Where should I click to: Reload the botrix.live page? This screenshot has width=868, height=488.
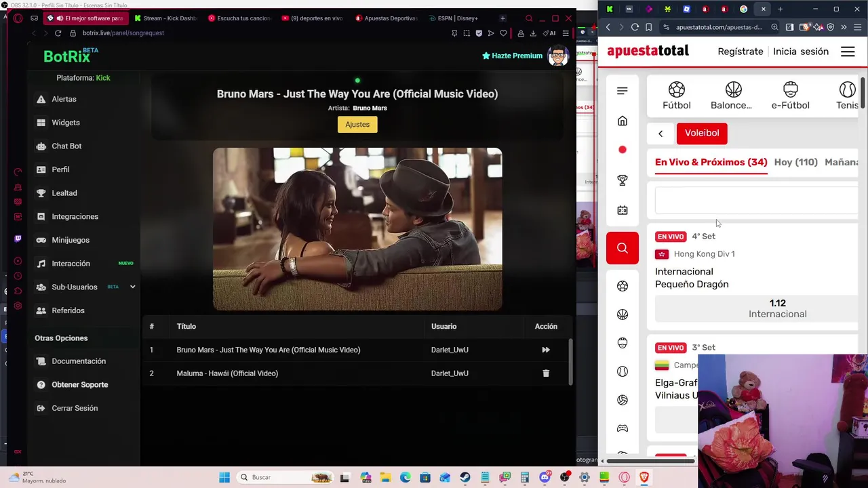[x=58, y=33]
